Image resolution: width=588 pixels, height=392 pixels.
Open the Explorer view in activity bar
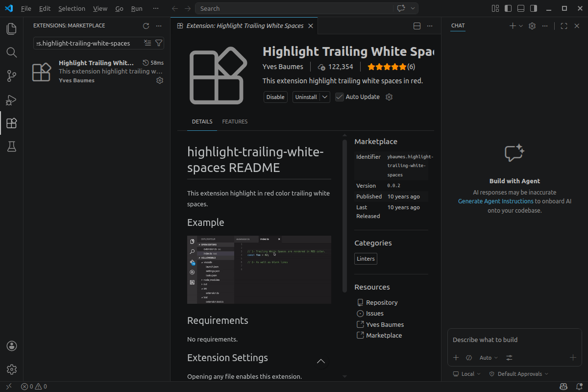pos(11,29)
